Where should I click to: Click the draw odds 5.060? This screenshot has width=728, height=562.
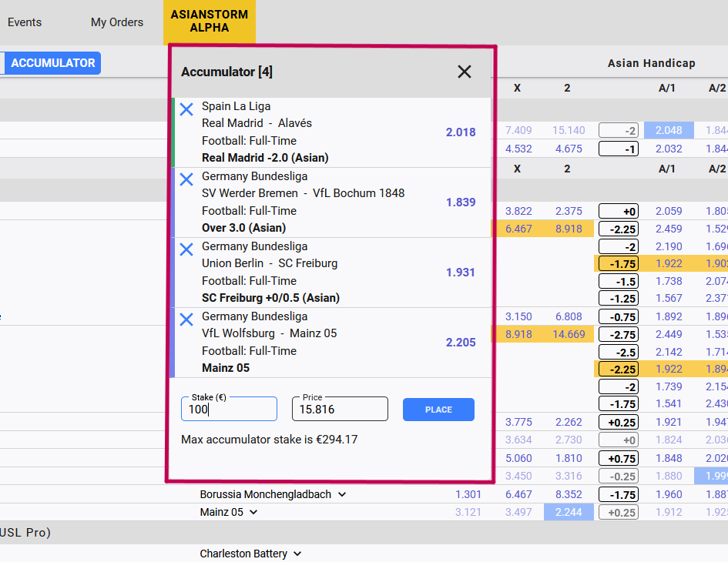click(x=518, y=459)
